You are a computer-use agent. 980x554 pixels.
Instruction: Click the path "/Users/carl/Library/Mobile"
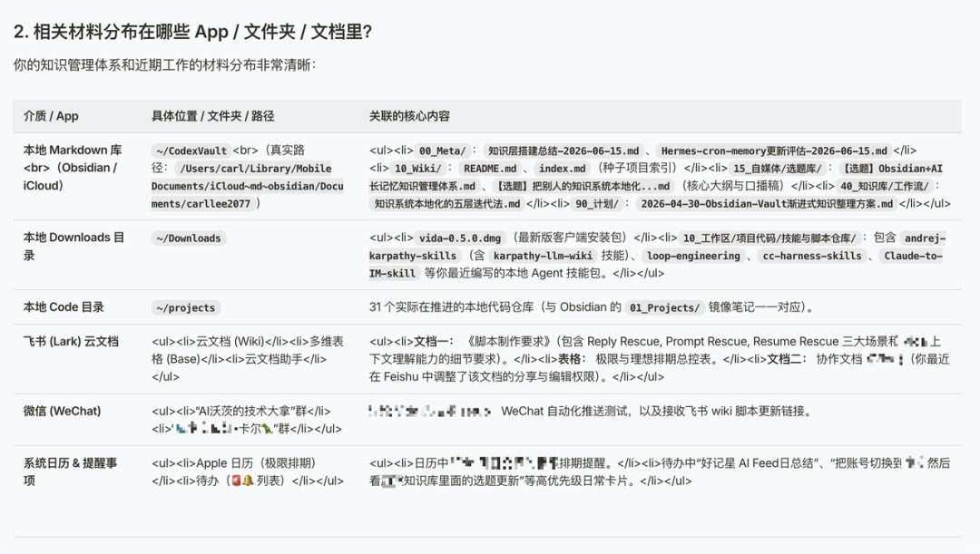click(255, 168)
